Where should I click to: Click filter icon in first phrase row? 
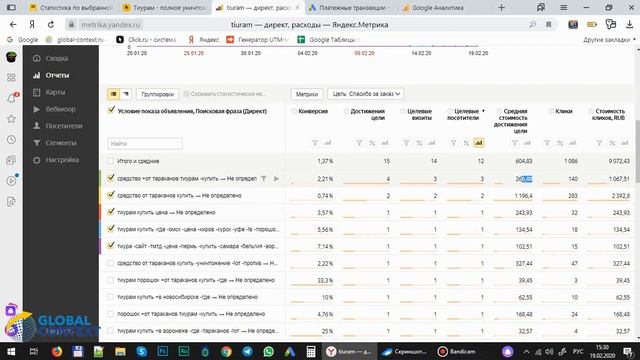click(264, 179)
